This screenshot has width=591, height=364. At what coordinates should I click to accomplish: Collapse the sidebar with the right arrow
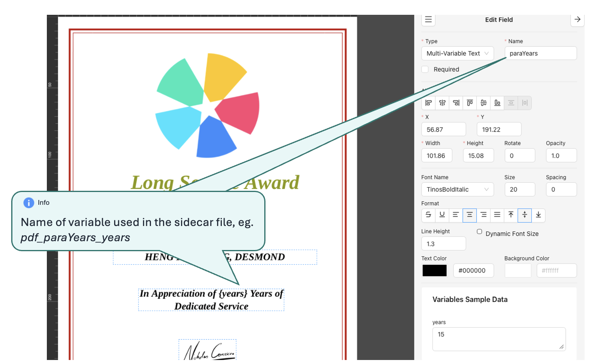(x=577, y=20)
